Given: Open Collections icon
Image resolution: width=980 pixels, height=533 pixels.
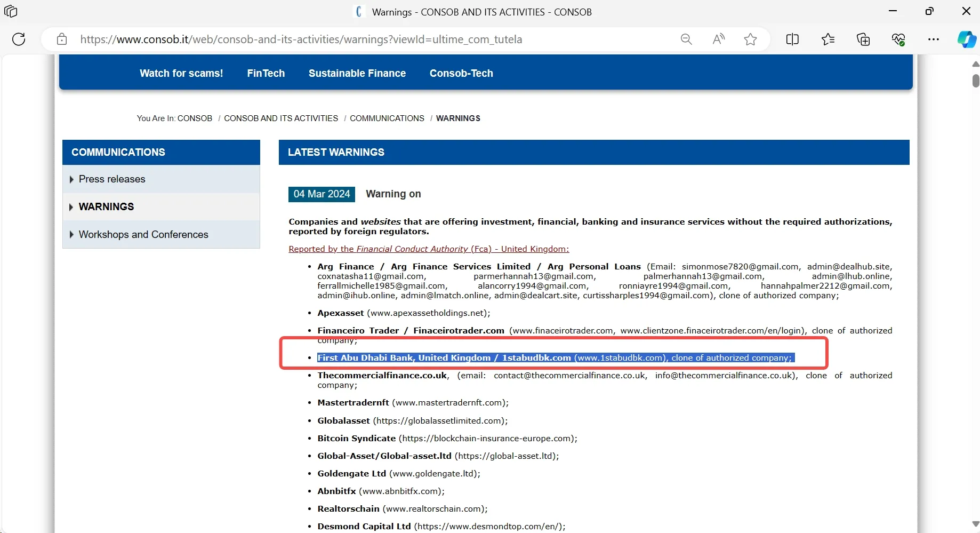Looking at the screenshot, I should [863, 39].
